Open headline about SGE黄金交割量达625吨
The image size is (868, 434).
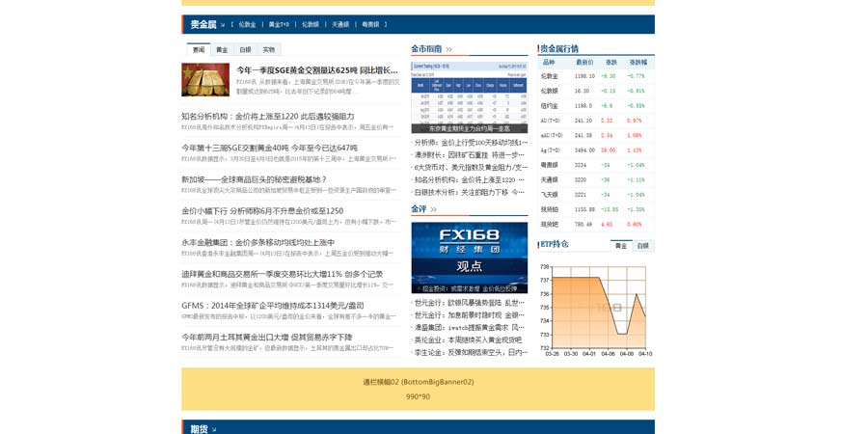(316, 70)
